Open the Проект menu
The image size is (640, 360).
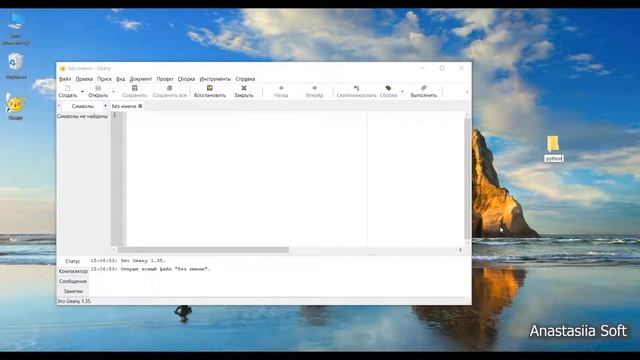pos(165,79)
